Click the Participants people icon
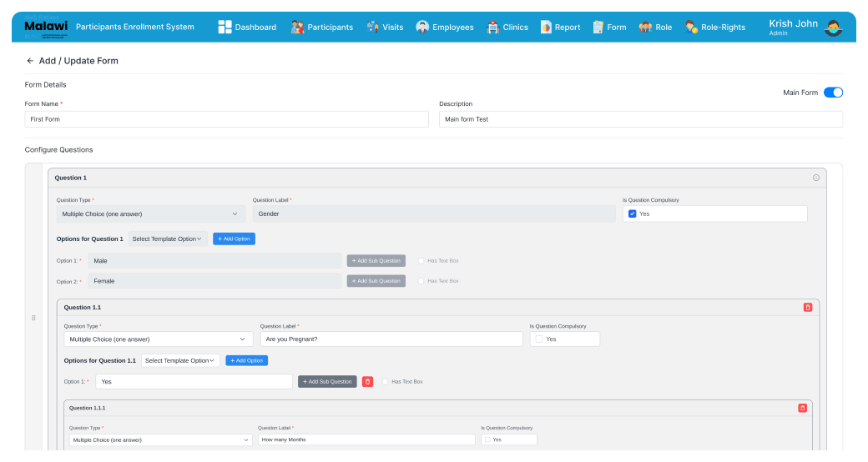The height and width of the screenshot is (462, 868). point(297,27)
